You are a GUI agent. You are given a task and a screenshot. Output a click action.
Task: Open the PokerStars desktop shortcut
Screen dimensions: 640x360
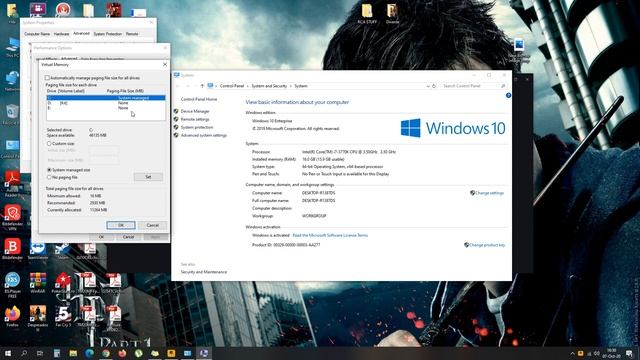[x=63, y=282]
